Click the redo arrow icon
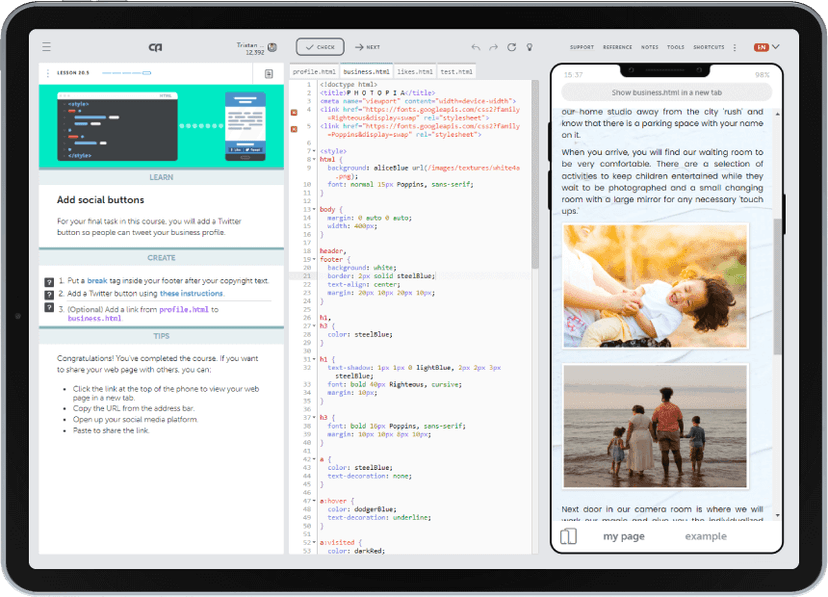Viewport: 828px width, 597px height. [494, 47]
